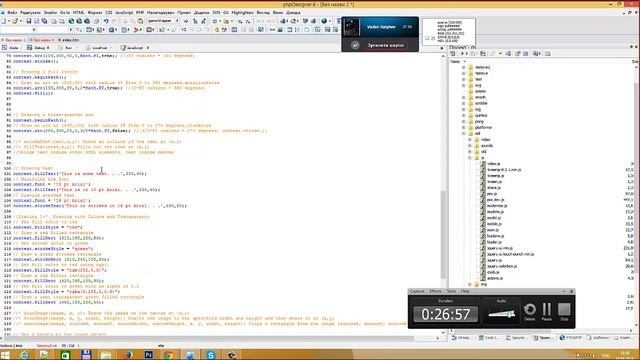Viewport: 640px width, 360px height.
Task: Open the JavaScript syntax dropdown
Action: pyautogui.click(x=135, y=48)
